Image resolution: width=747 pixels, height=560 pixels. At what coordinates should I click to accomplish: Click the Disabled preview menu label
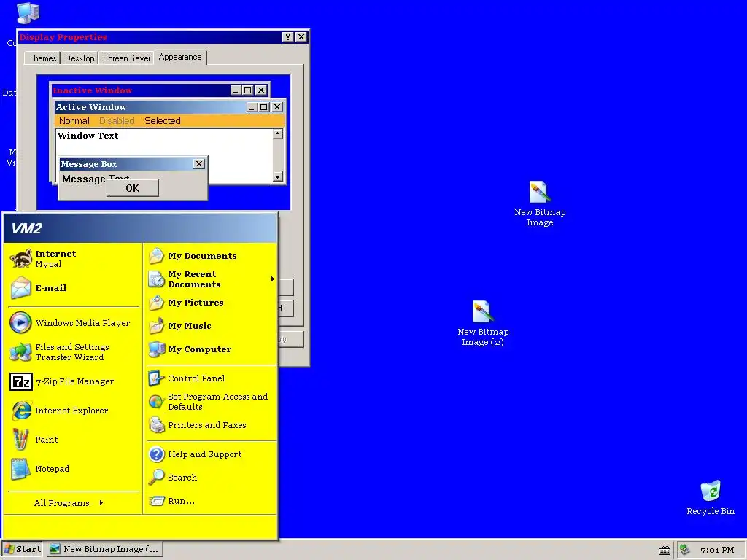pyautogui.click(x=117, y=121)
